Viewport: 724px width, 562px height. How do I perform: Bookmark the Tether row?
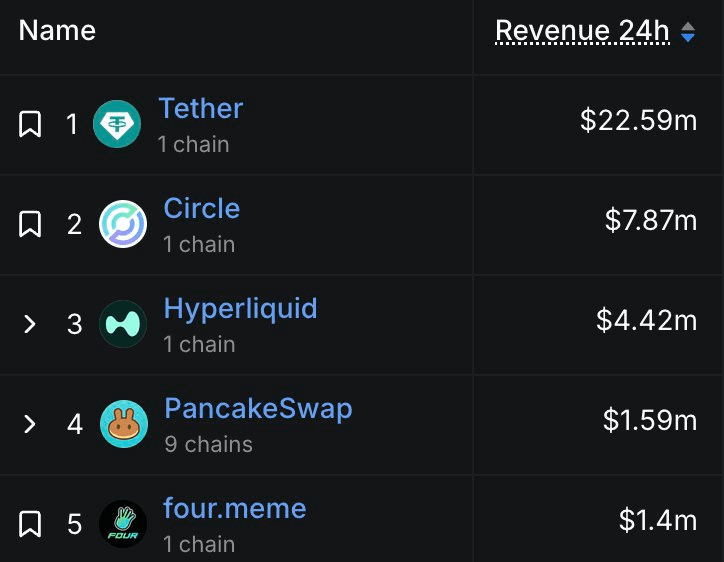(30, 125)
